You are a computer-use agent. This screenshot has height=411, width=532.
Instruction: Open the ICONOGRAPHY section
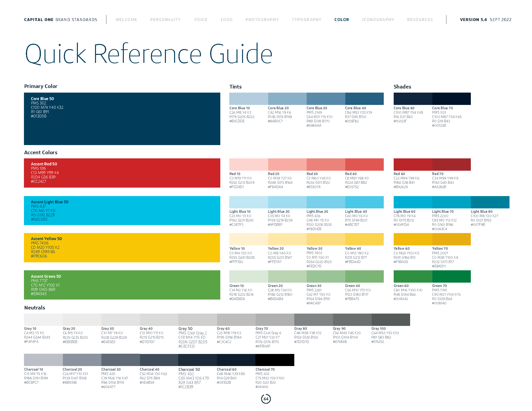click(378, 20)
